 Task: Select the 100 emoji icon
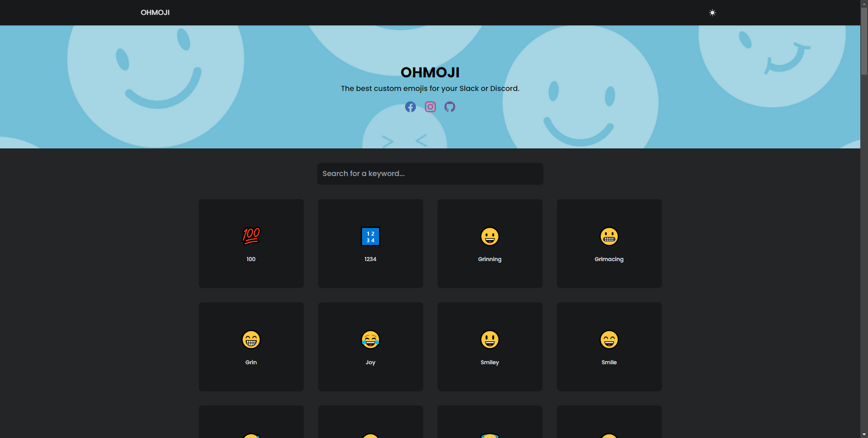[251, 236]
